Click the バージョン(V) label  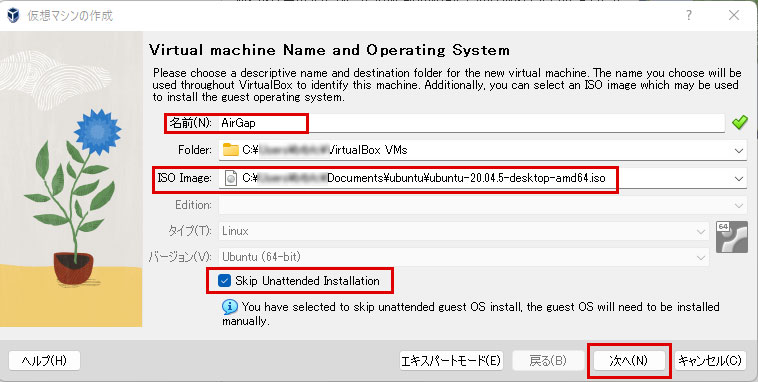click(x=180, y=257)
